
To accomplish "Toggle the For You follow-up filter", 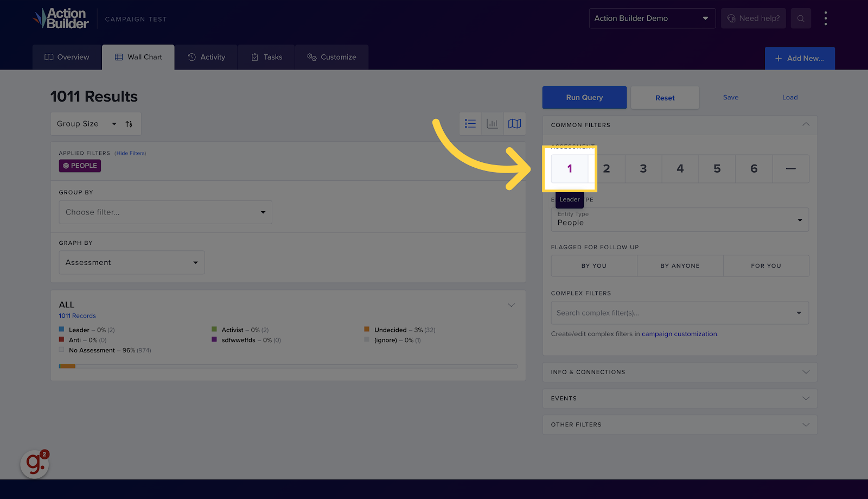I will pos(765,266).
